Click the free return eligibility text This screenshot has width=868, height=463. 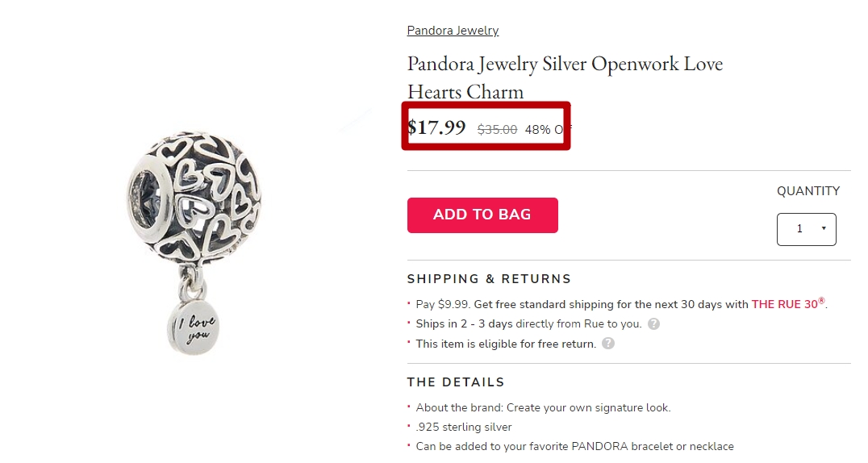[x=506, y=344]
